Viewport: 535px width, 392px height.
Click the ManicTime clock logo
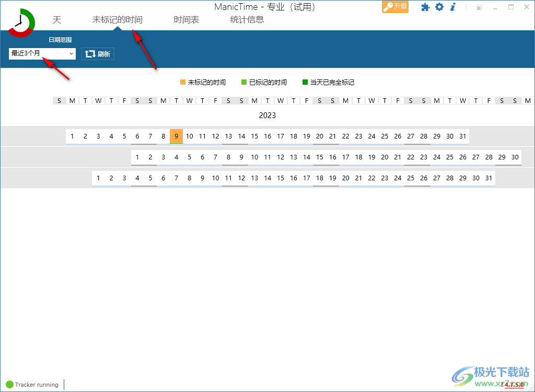pyautogui.click(x=21, y=23)
